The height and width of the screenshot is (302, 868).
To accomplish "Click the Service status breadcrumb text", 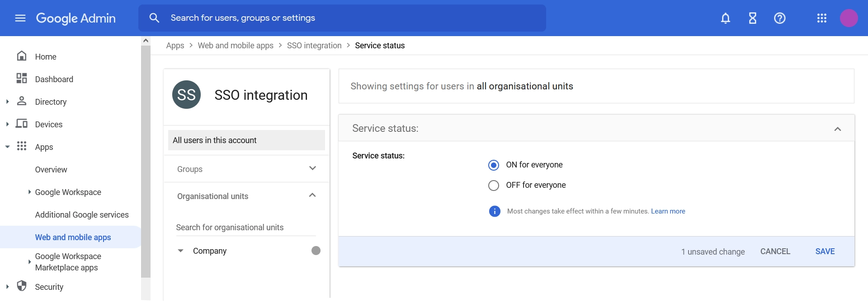I will click(x=380, y=46).
